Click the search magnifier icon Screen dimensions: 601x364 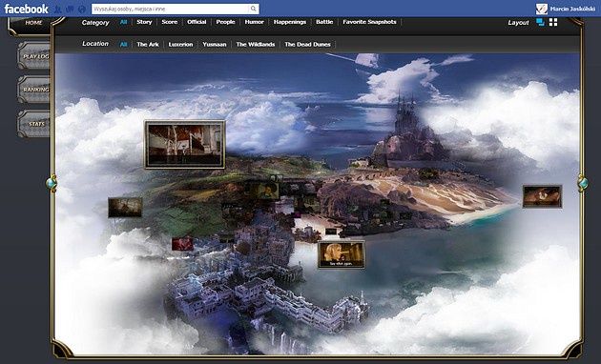click(254, 9)
